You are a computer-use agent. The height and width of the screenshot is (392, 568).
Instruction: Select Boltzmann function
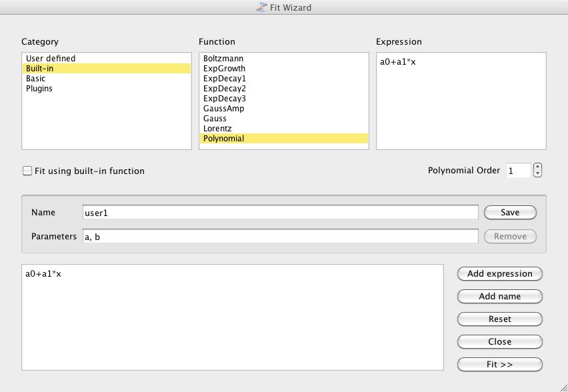click(x=223, y=59)
